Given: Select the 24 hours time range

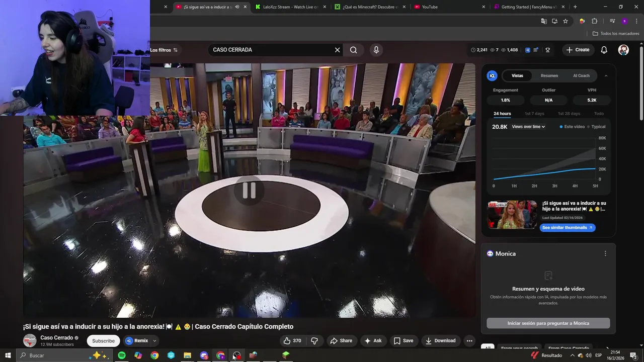Looking at the screenshot, I should tap(502, 114).
